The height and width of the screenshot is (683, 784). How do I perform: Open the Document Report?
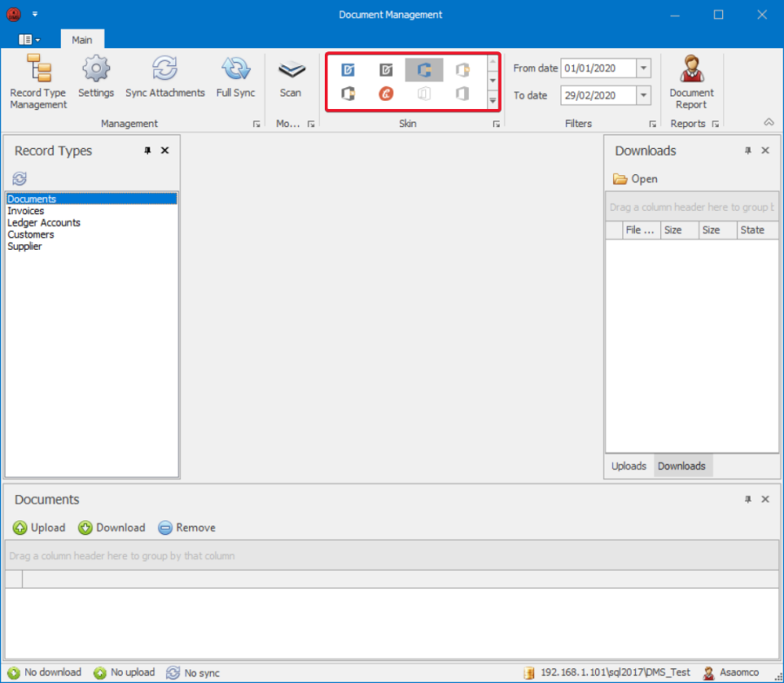(x=691, y=81)
